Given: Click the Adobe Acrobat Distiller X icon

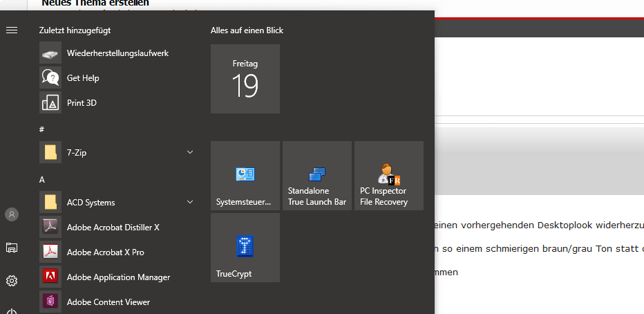Looking at the screenshot, I should (x=50, y=227).
